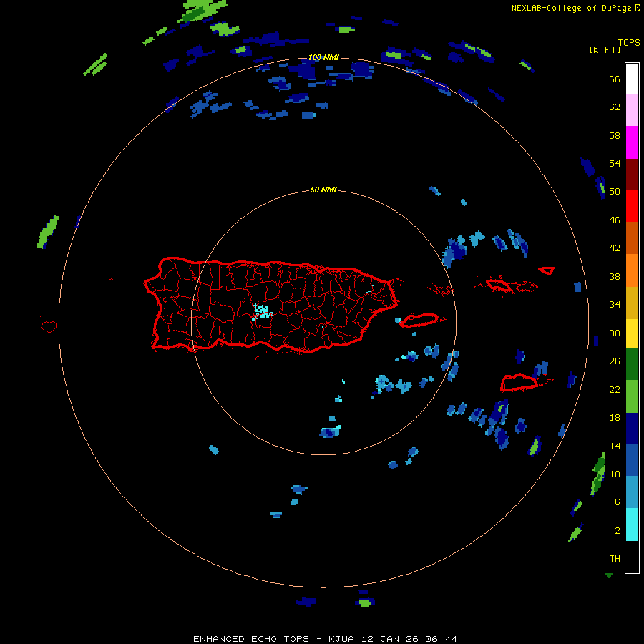Click the light green 26 kft legend swatch
The image size is (644, 644).
[632, 396]
